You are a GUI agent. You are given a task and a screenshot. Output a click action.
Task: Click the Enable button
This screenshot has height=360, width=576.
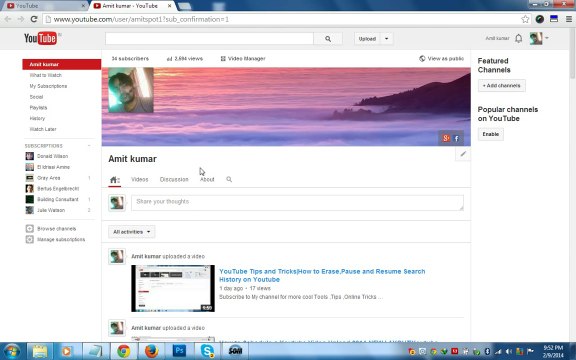[490, 134]
